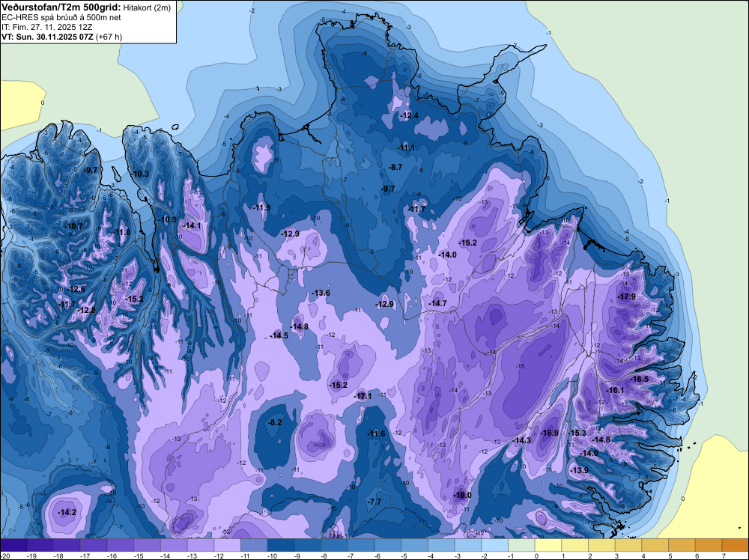Click the dark blue legend swatch between -10 and -9
Viewport: 749px width, 560px height.
(281, 545)
